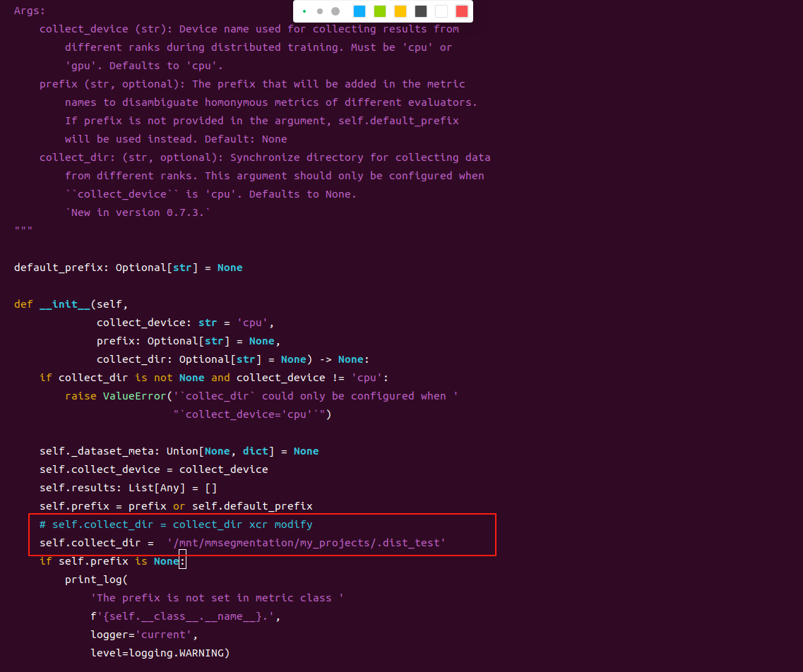
Task: Pick the dark gray annotation color
Action: click(x=421, y=11)
